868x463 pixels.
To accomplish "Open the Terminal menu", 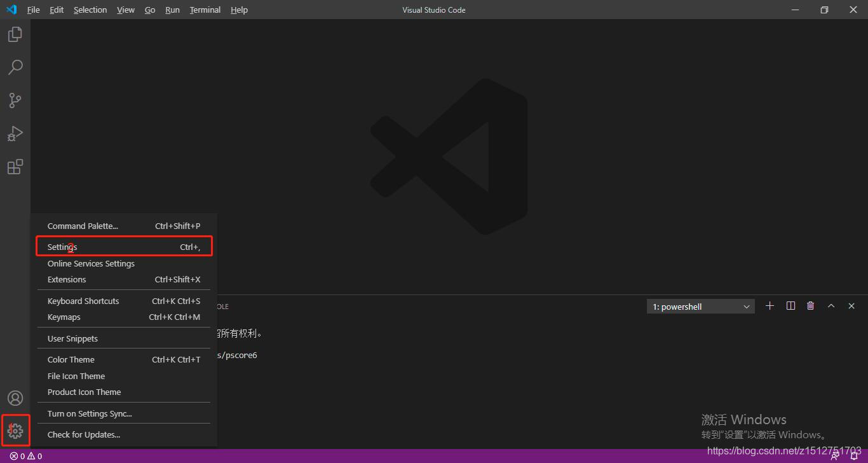I will coord(205,10).
